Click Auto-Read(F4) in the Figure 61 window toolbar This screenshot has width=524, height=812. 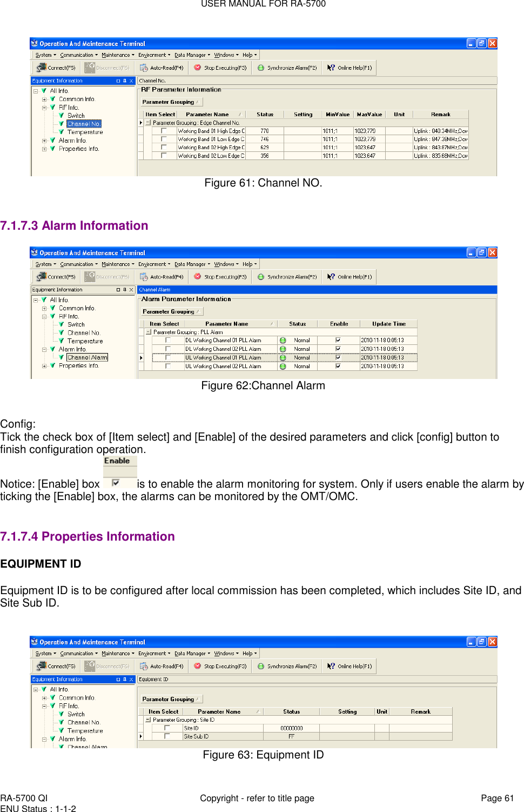162,68
